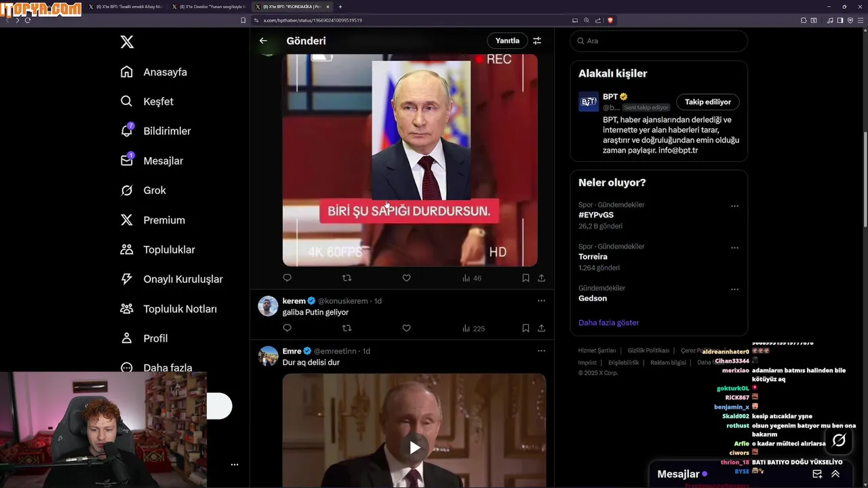Open reply sorting options icon
The image size is (868, 488).
537,41
